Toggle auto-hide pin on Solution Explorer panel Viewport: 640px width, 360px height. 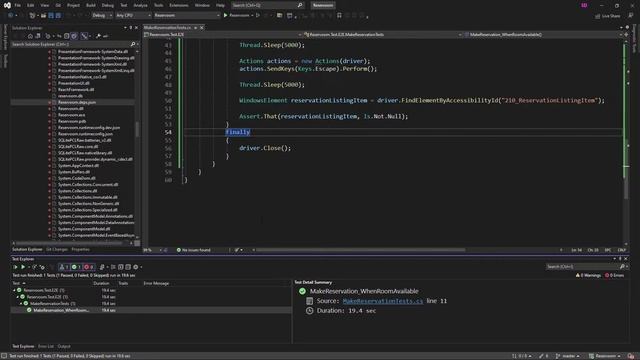pyautogui.click(x=131, y=28)
